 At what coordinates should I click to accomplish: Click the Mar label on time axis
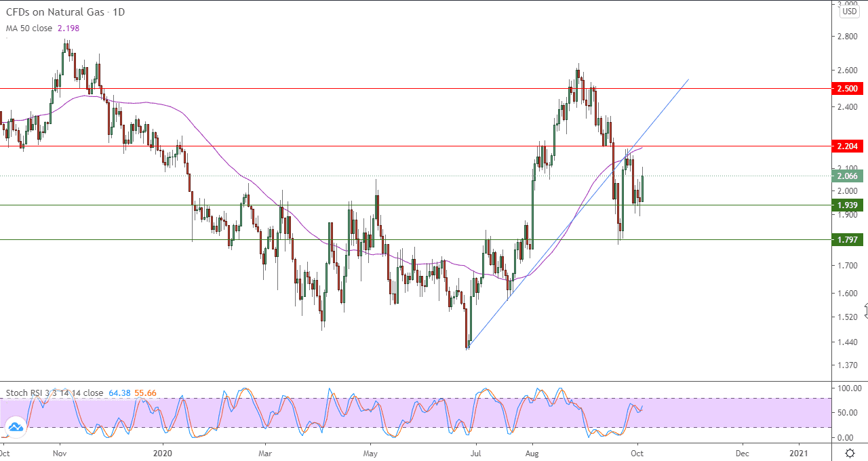(x=265, y=452)
